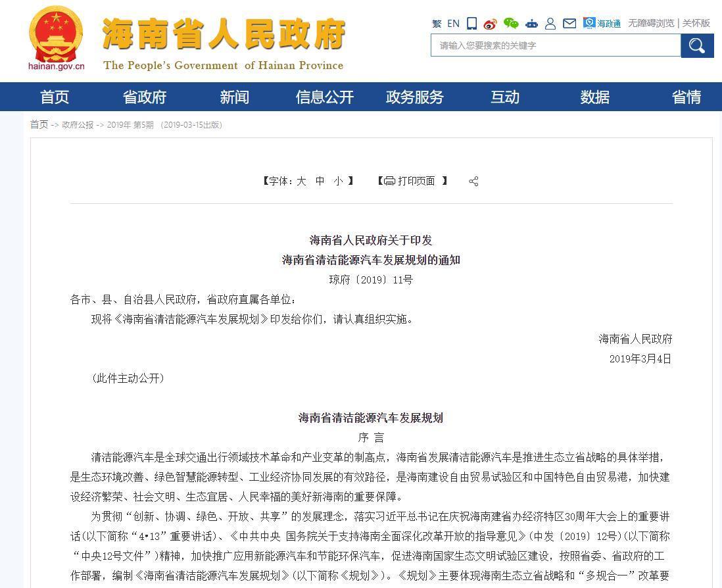Open the WeChat icon
Image resolution: width=722 pixels, height=588 pixels.
511,24
